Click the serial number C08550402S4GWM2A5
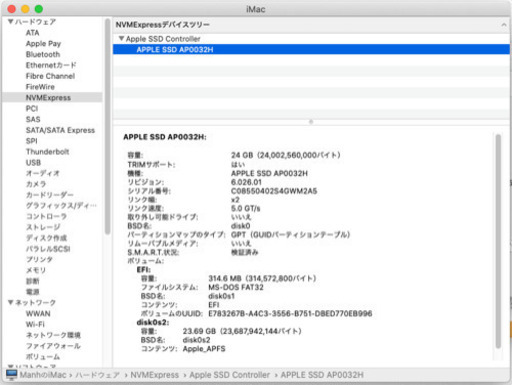This screenshot has height=385, width=512. [x=274, y=191]
